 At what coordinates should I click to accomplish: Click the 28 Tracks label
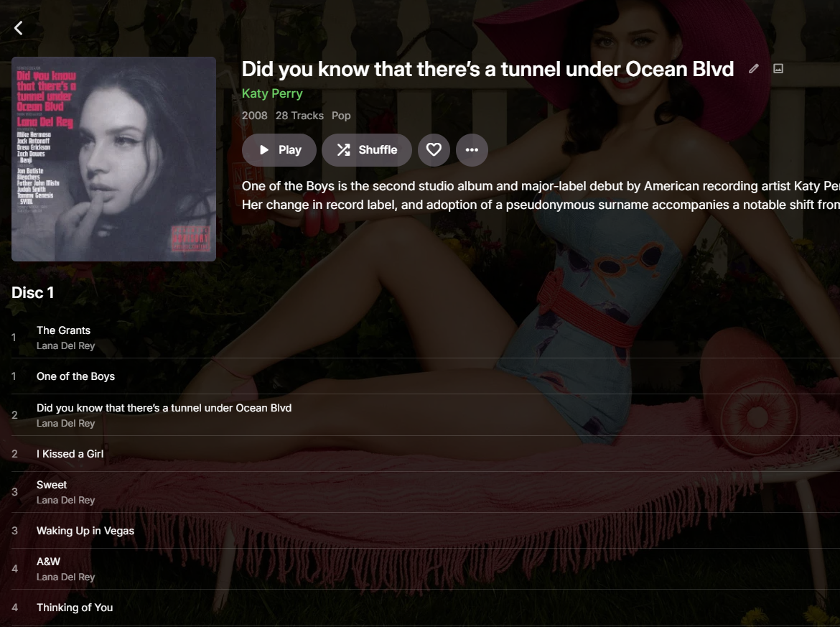(x=299, y=116)
